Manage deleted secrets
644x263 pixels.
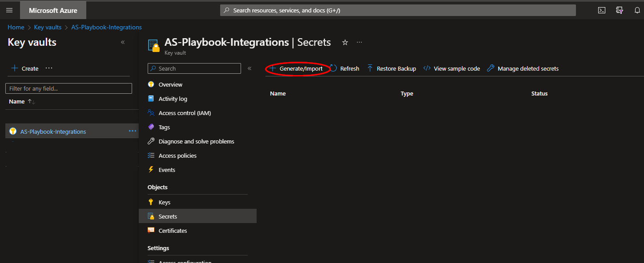pyautogui.click(x=523, y=68)
